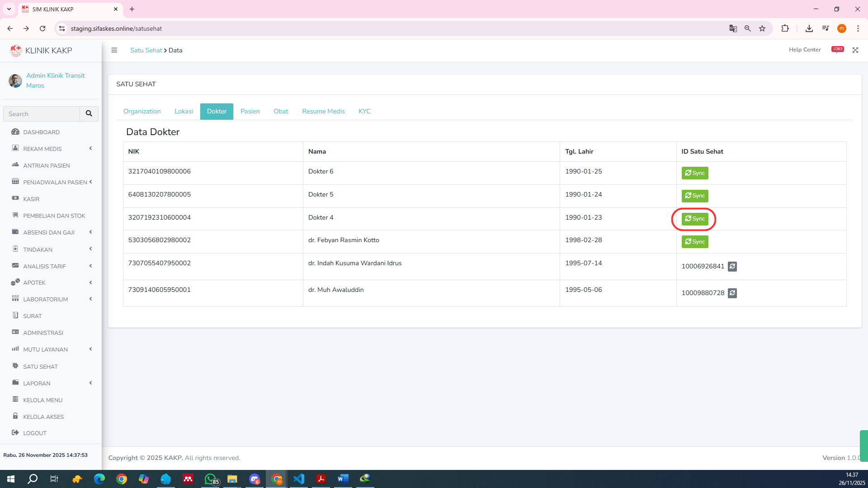Select the Organization tab
868x488 pixels.
coord(142,111)
